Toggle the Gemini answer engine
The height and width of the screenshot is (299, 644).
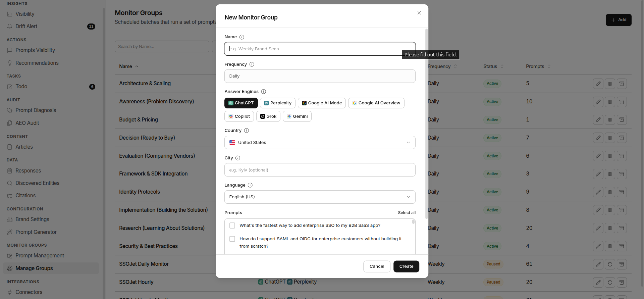pyautogui.click(x=297, y=116)
